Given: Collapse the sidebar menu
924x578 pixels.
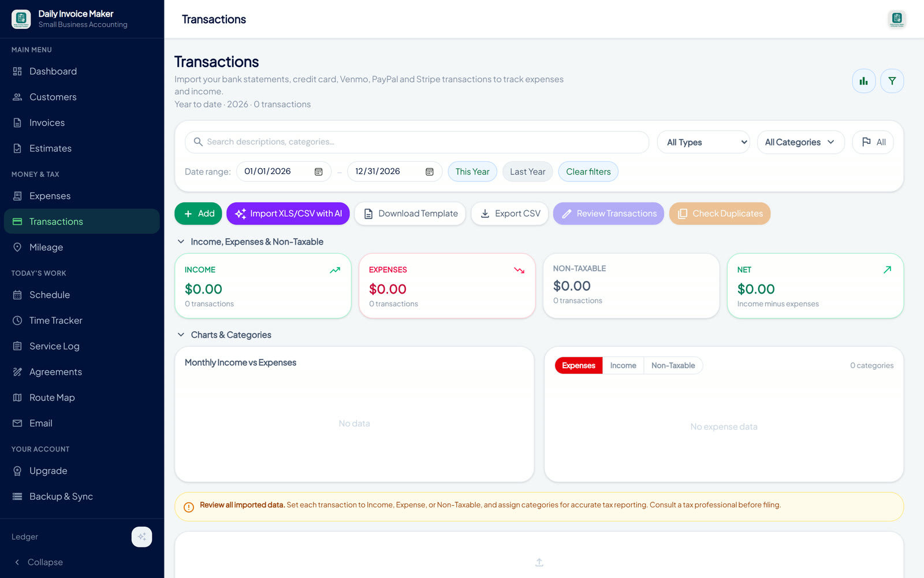Looking at the screenshot, I should click(x=38, y=562).
